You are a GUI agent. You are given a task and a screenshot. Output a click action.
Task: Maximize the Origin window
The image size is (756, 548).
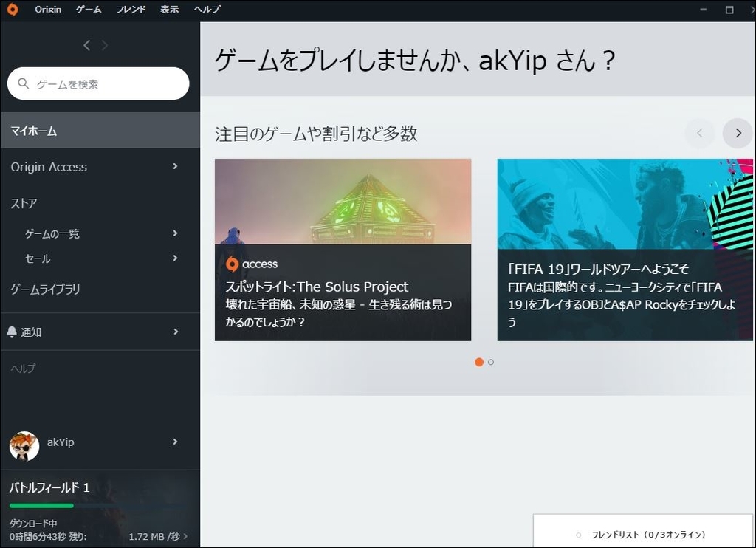[729, 10]
